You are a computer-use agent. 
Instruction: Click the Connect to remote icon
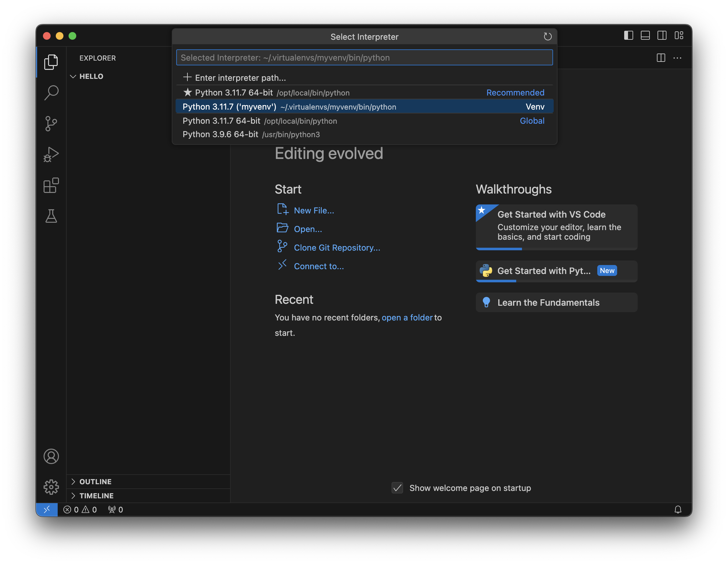(x=282, y=265)
